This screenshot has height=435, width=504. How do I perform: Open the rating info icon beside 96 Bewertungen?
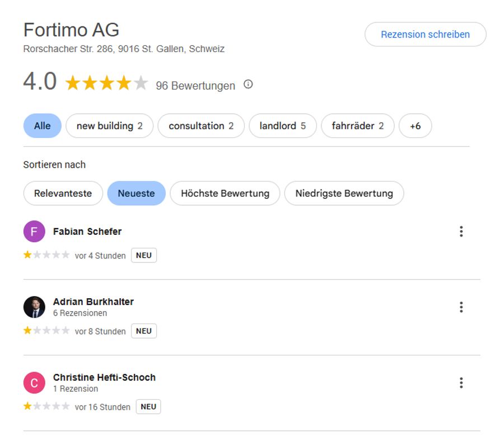(x=248, y=84)
